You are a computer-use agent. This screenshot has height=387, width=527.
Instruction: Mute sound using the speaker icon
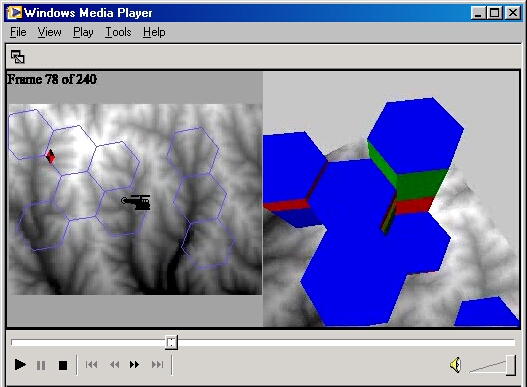pyautogui.click(x=455, y=365)
